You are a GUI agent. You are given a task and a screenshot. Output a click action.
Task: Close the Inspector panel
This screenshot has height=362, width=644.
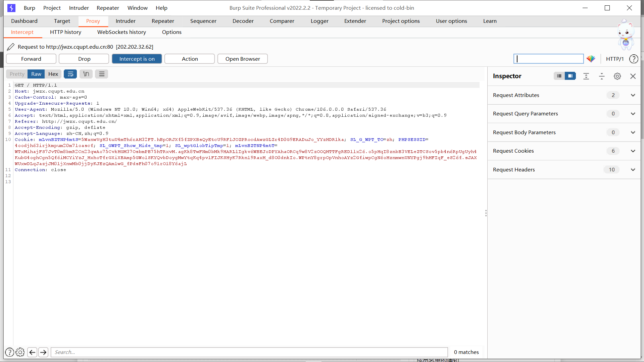click(x=633, y=76)
